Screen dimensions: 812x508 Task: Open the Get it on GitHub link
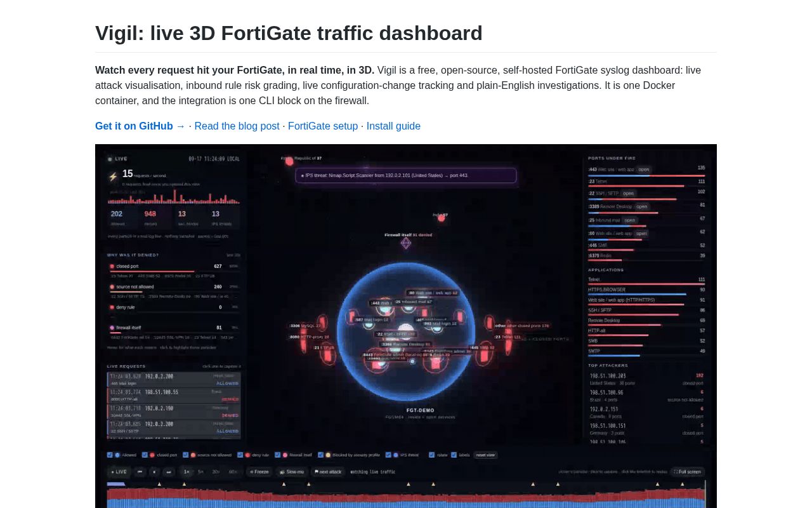140,126
